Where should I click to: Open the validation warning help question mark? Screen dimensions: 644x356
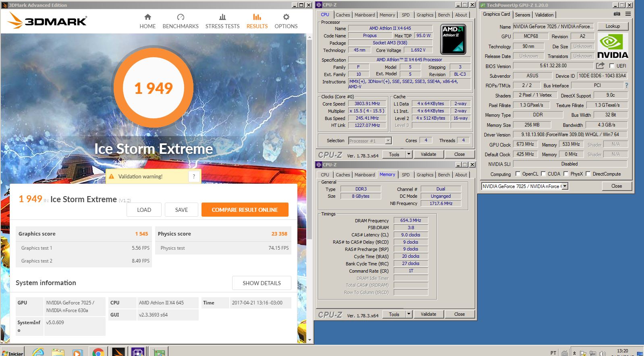tap(194, 176)
